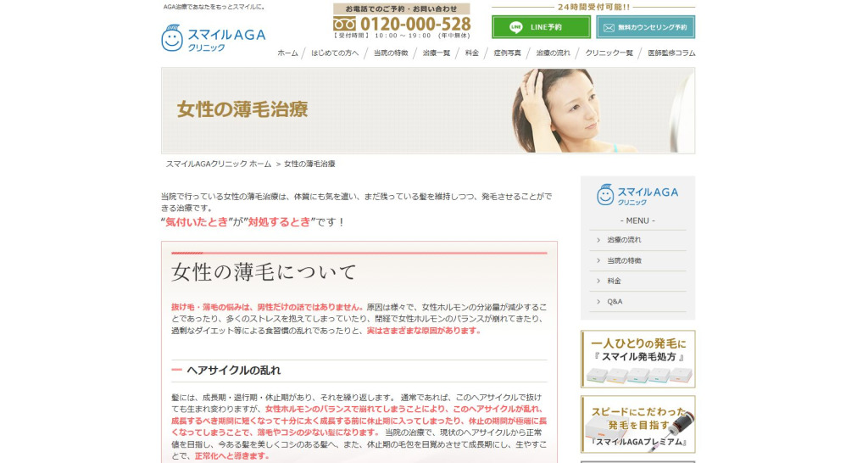
Task: Open ホーム in the top navigation
Action: (x=287, y=53)
